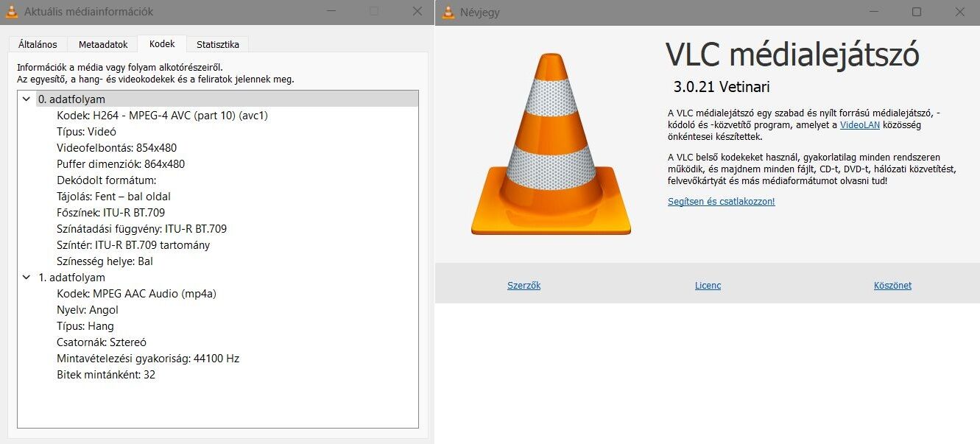Select the Színesség helye: Bal row
The height and width of the screenshot is (444, 980).
point(218,261)
